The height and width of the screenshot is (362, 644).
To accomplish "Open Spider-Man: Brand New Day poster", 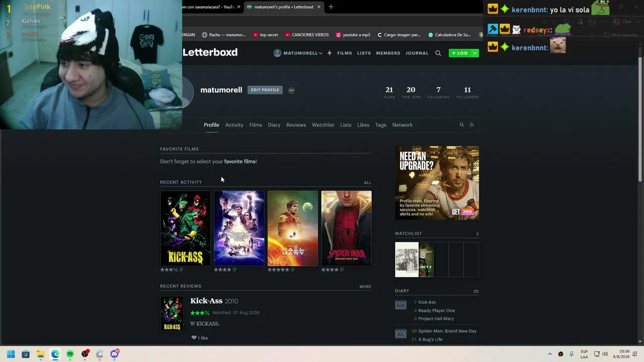I will (x=347, y=228).
